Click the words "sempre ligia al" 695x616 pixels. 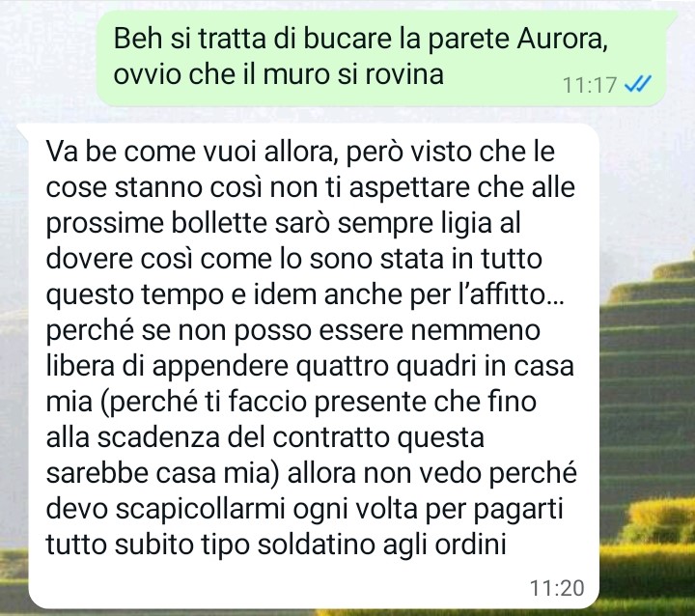click(429, 223)
